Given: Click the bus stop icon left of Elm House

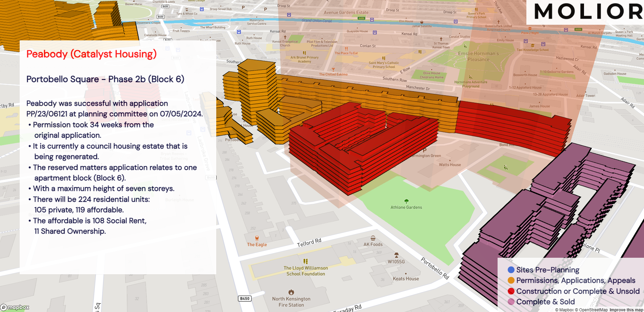Looking at the screenshot, I should (x=372, y=20).
